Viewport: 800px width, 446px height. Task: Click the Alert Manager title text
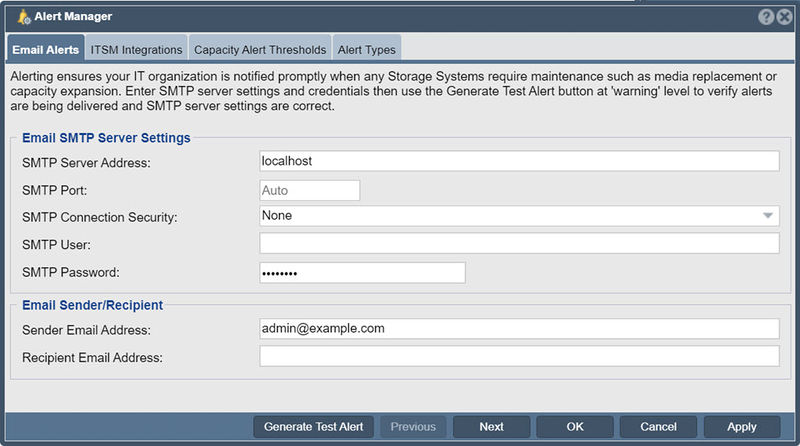73,16
